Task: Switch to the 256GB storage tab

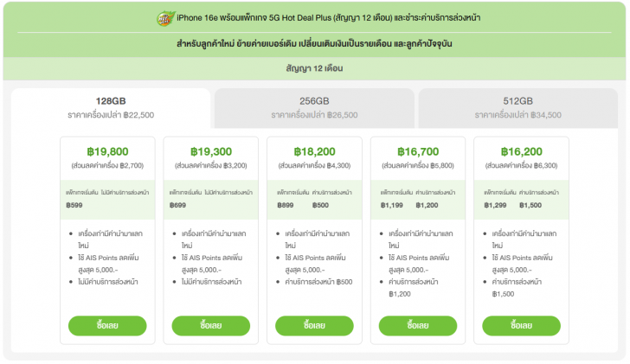Action: tap(314, 106)
